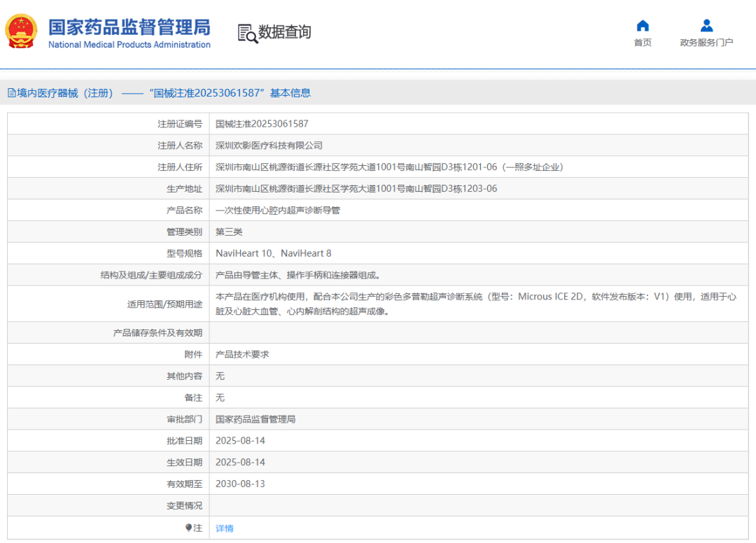Click National Medical Products Administration text
Viewport: 756px width, 543px height.
129,45
